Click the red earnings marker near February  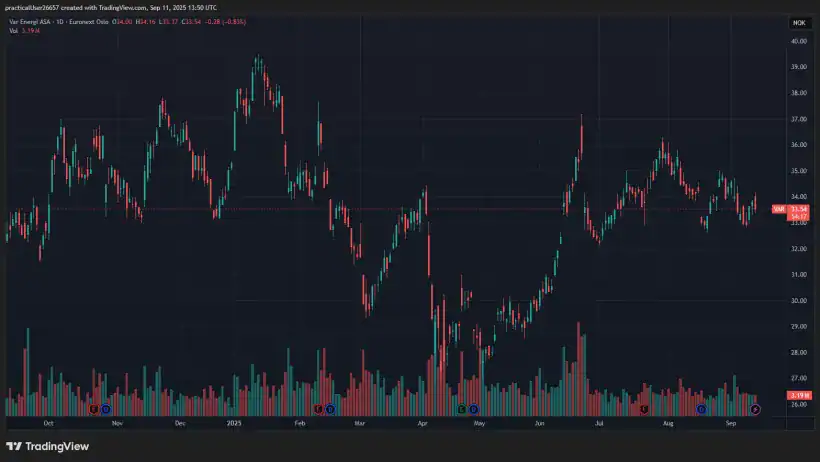click(x=319, y=409)
